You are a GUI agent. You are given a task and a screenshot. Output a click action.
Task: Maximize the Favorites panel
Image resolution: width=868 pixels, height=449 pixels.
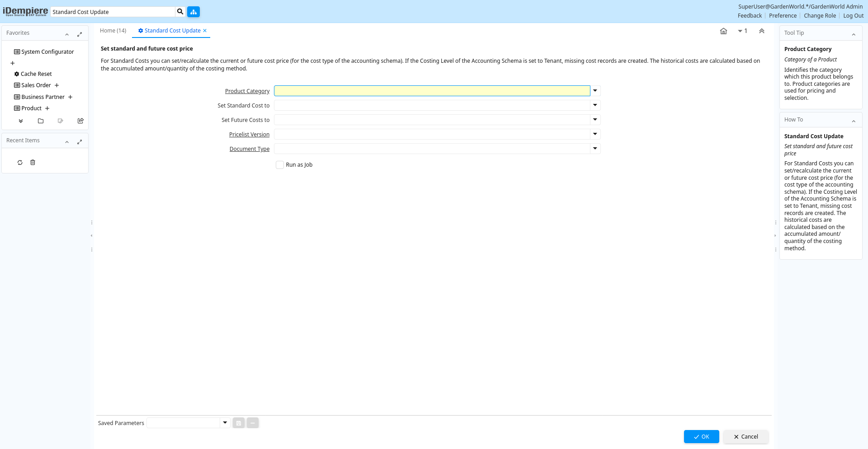coord(80,34)
